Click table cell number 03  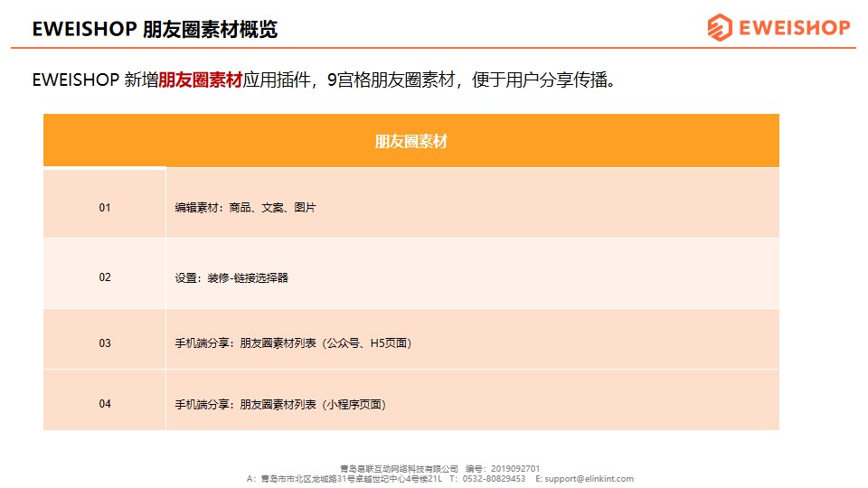pyautogui.click(x=105, y=343)
